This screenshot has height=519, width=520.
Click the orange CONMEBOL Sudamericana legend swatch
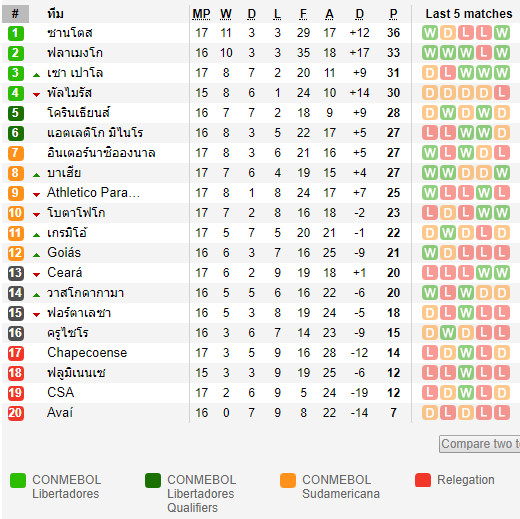(288, 480)
